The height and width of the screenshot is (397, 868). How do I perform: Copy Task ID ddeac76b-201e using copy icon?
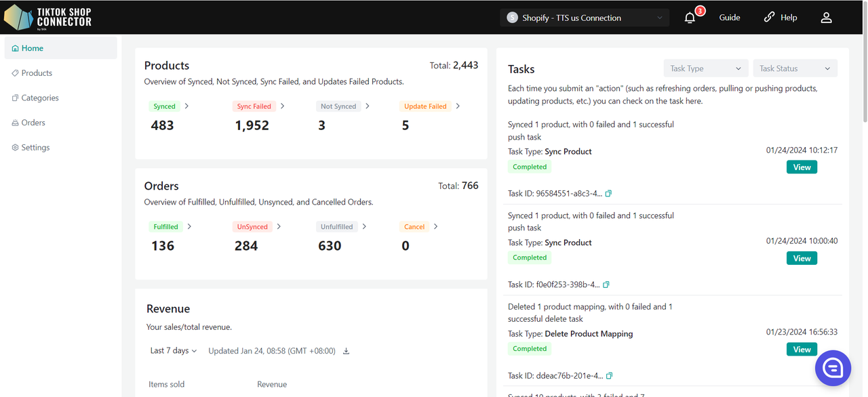[609, 376]
